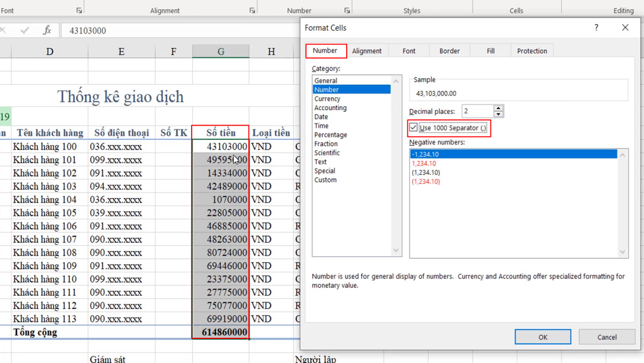Click cell with amount 1070000
Image resolution: width=644 pixels, height=363 pixels.
[221, 199]
